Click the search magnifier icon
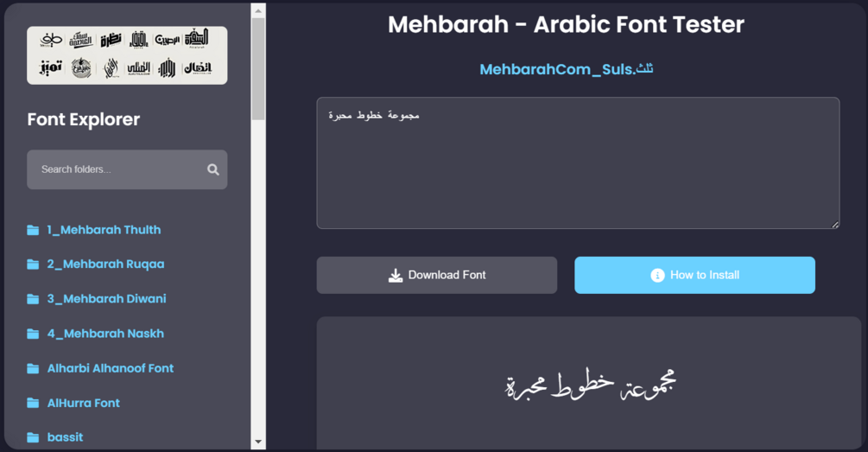The image size is (868, 452). (213, 169)
